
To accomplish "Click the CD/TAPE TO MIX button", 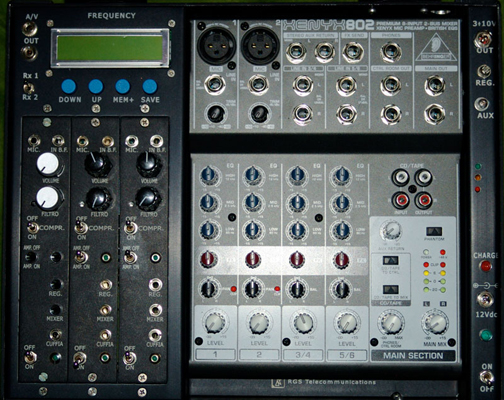I will pyautogui.click(x=391, y=289).
